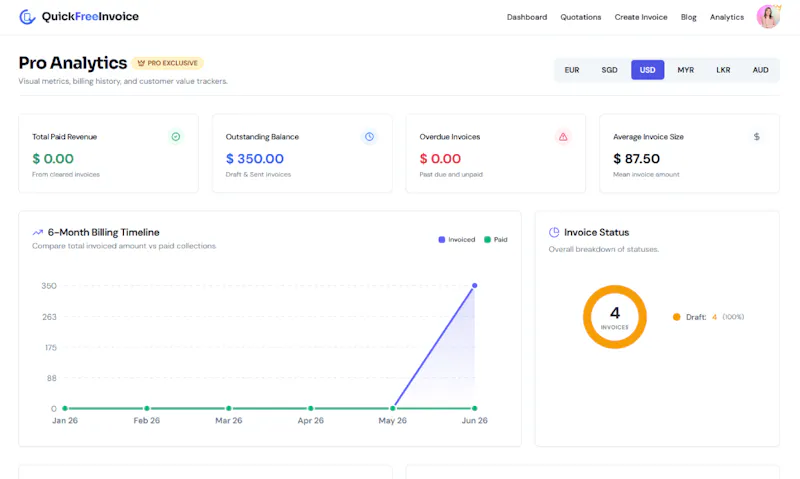Select the USD currency option
This screenshot has width=800, height=479.
(x=647, y=70)
